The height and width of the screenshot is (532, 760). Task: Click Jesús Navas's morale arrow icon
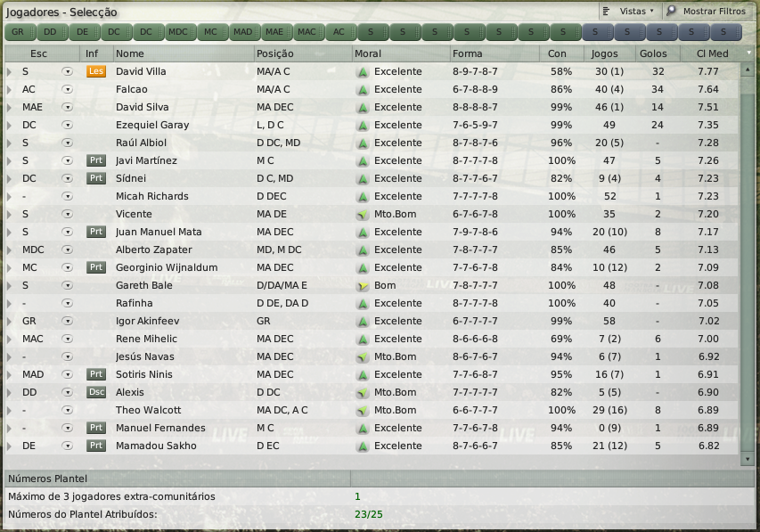click(362, 357)
